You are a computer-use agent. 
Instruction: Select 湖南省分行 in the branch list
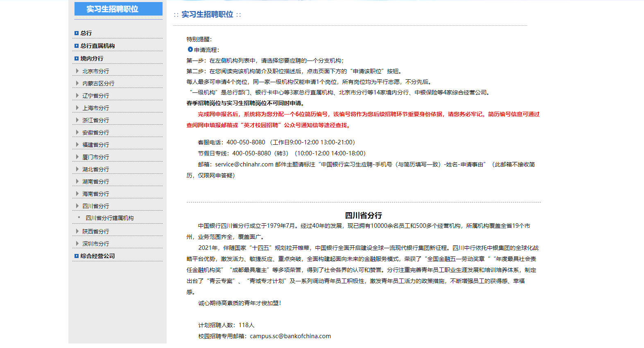click(x=96, y=182)
